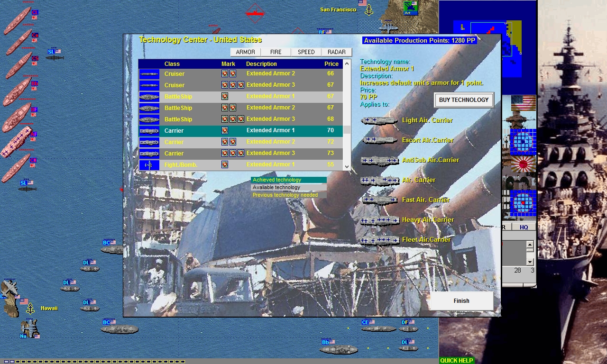Viewport: 607px width, 364px height.
Task: Click the Light Air. Carrier ship icon
Action: (x=379, y=121)
